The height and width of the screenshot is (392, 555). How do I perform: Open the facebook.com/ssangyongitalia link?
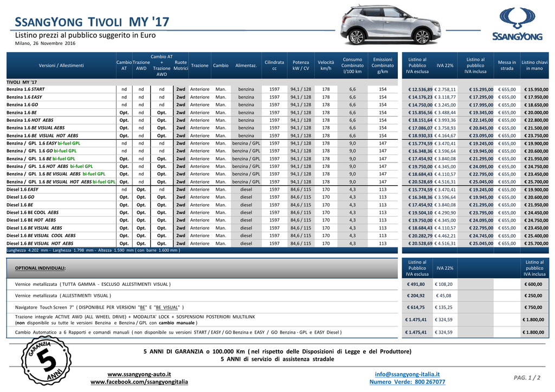tap(139, 382)
